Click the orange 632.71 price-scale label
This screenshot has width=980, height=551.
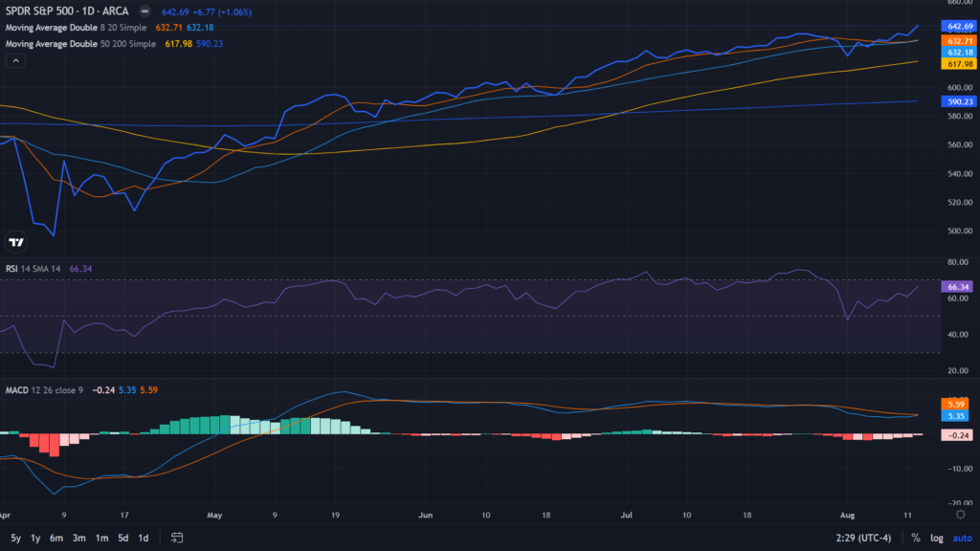(x=959, y=41)
